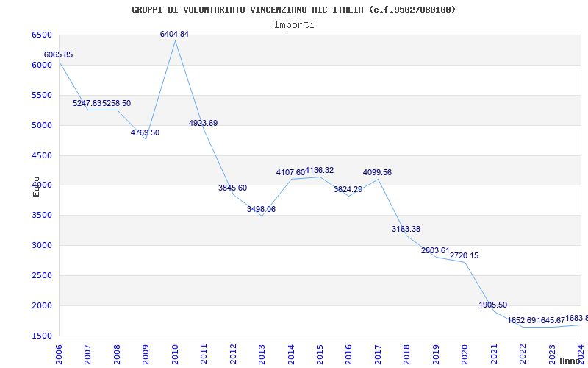Click the 2021 year tick label
Viewport: 588px width, 368px height.
click(494, 355)
